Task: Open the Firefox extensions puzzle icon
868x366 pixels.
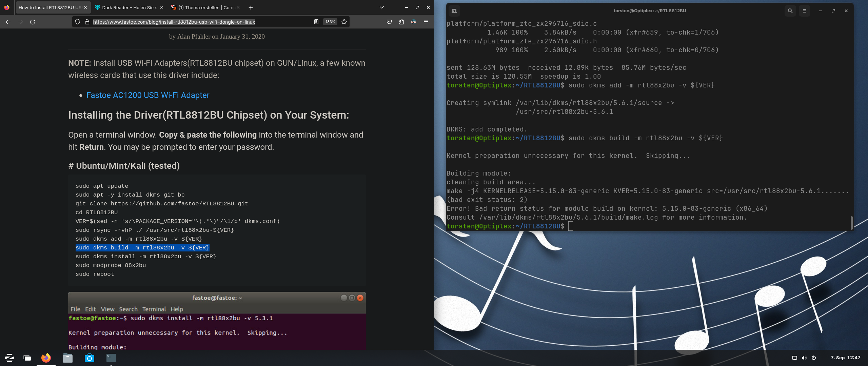Action: (401, 22)
